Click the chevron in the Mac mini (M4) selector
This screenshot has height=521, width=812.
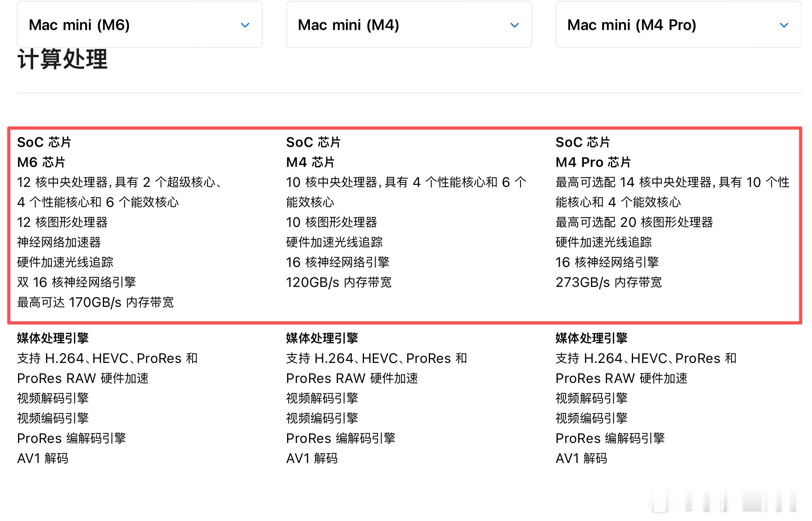coord(515,25)
